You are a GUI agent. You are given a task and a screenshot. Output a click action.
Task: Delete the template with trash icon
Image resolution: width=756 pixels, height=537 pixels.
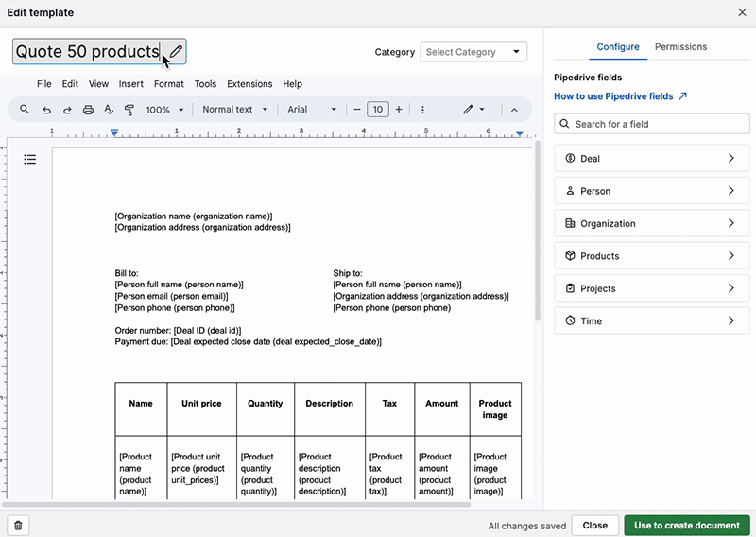18,526
